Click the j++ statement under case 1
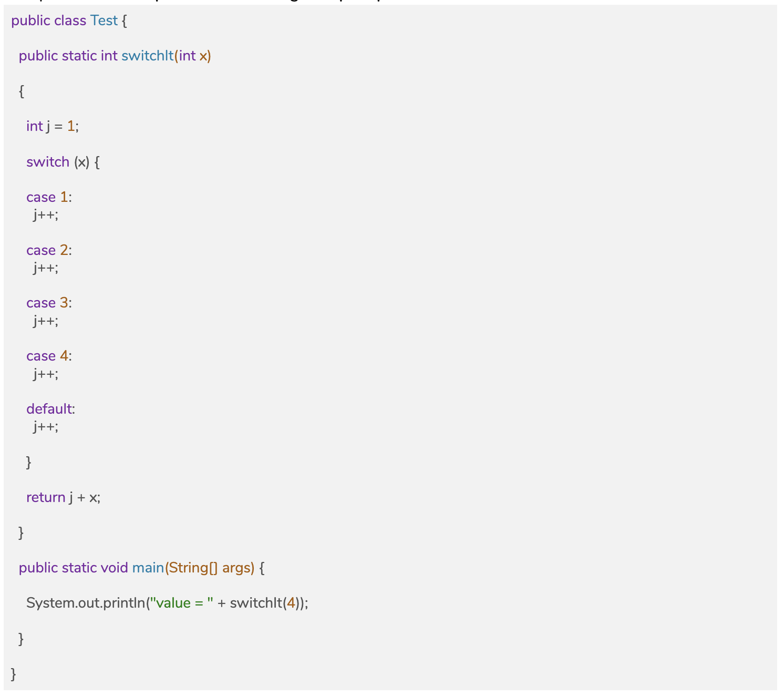The width and height of the screenshot is (784, 696). coord(46,214)
